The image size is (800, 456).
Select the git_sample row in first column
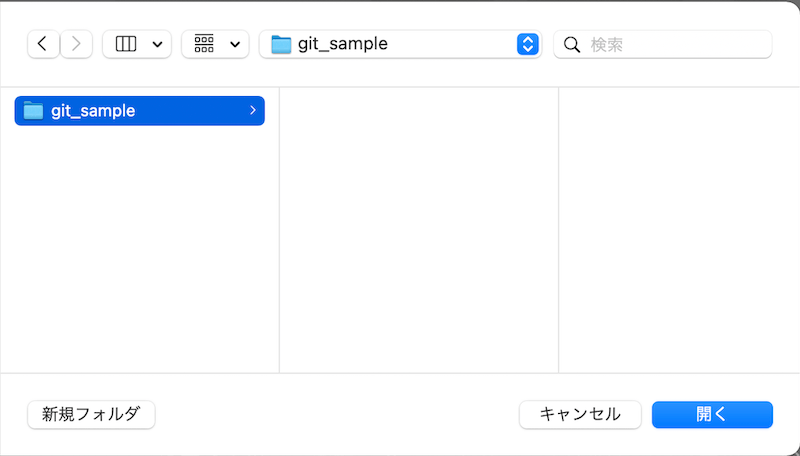click(140, 111)
